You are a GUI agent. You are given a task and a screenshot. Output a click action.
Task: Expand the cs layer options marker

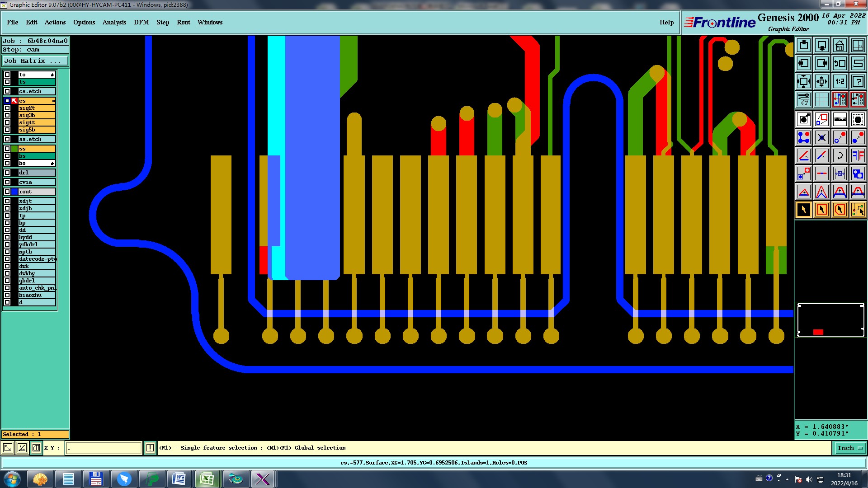click(53, 101)
